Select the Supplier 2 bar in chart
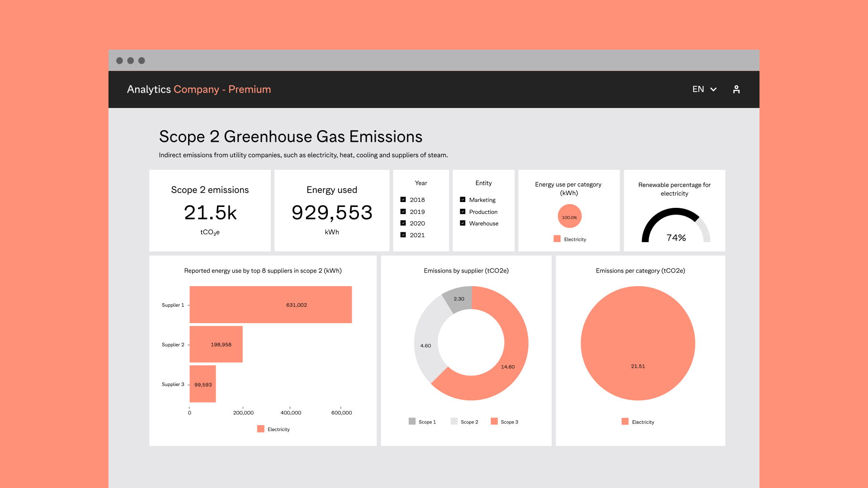This screenshot has height=488, width=868. (216, 344)
